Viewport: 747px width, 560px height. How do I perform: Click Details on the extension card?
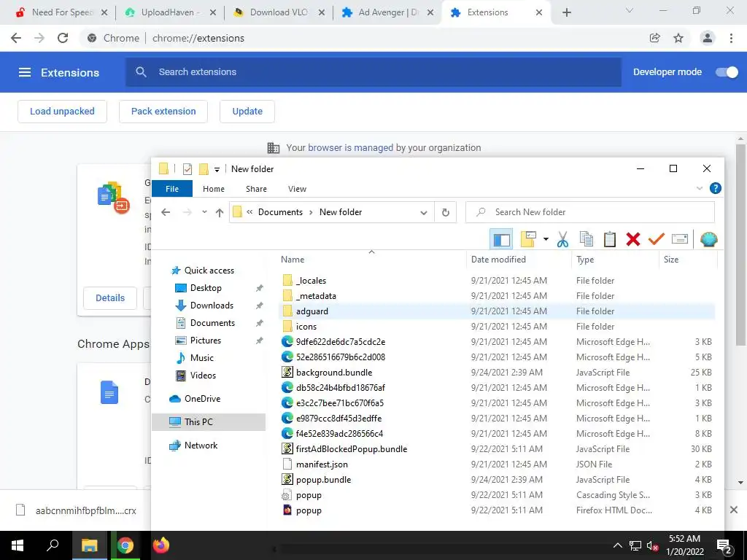click(x=110, y=298)
